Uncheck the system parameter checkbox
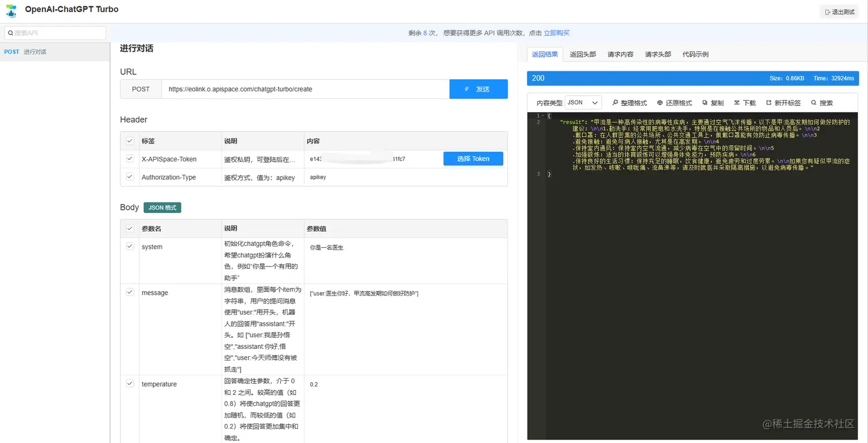The height and width of the screenshot is (443, 868). 130,246
